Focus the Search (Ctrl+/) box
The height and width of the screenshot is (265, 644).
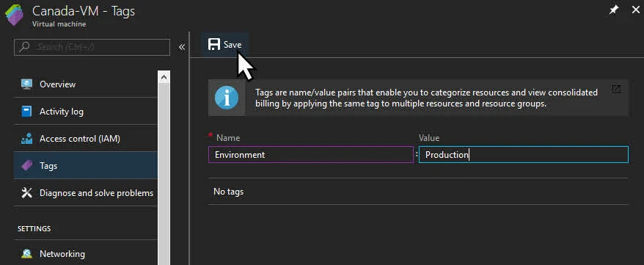pyautogui.click(x=92, y=47)
